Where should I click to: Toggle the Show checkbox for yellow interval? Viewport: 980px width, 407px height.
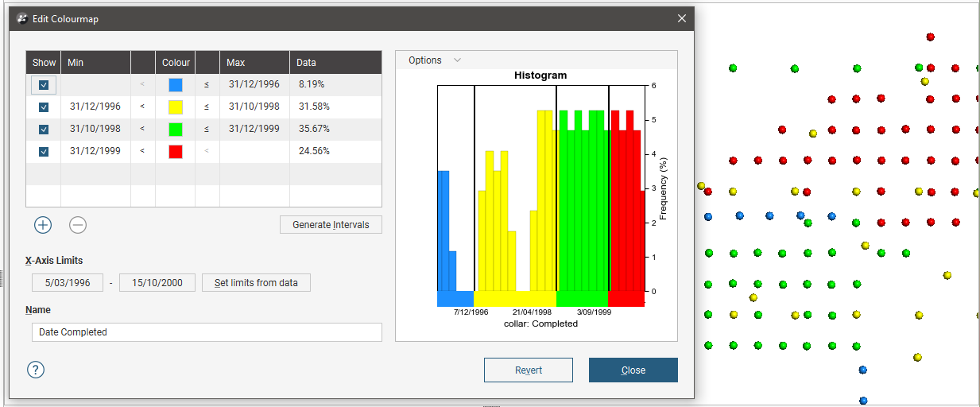[x=44, y=107]
